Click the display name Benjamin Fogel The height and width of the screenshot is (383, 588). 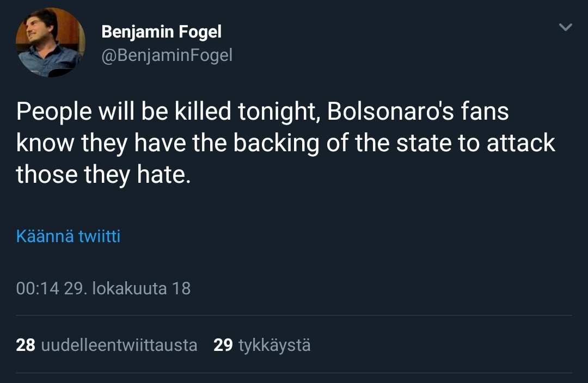coord(161,32)
